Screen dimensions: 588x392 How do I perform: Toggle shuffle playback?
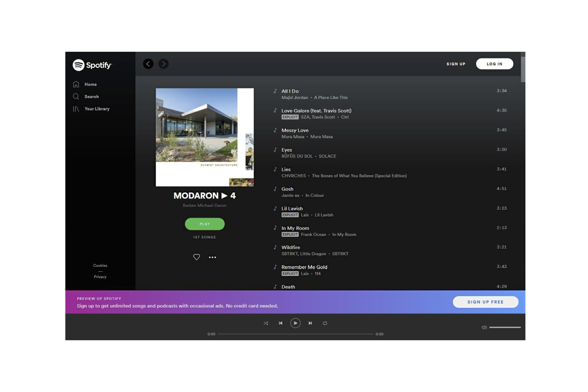[266, 323]
